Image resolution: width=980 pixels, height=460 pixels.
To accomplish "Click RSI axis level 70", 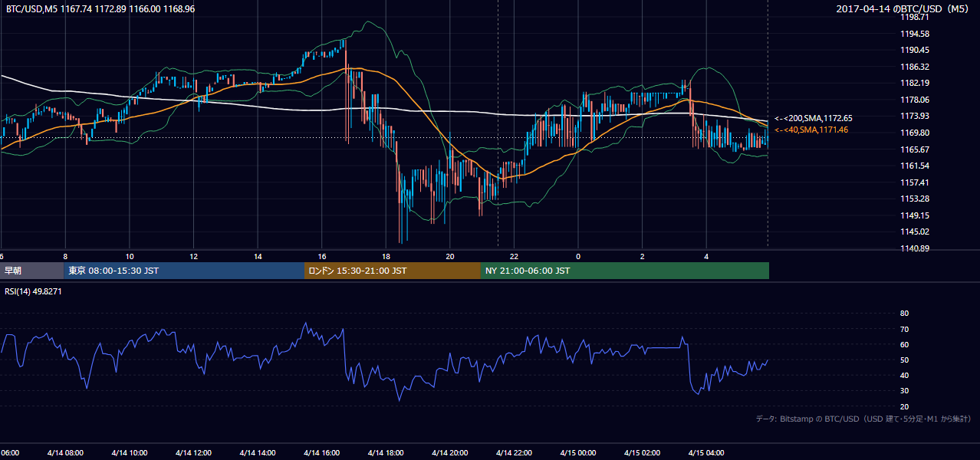I will coord(904,329).
